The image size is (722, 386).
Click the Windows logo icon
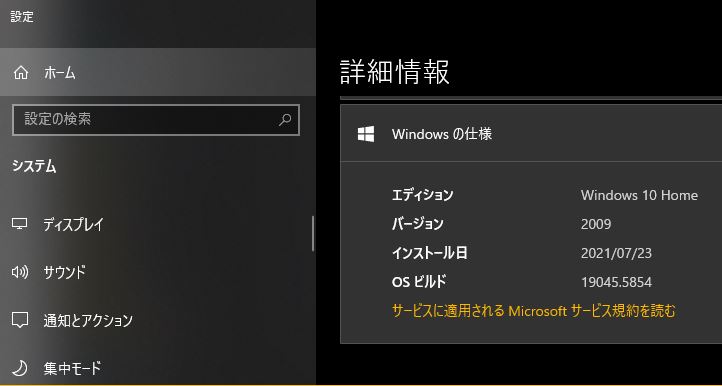click(x=366, y=134)
